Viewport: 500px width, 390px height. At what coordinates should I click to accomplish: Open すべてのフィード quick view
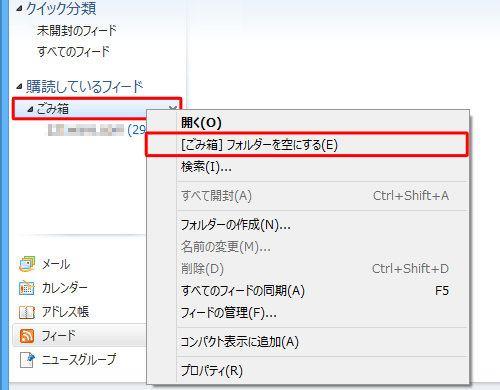point(73,52)
